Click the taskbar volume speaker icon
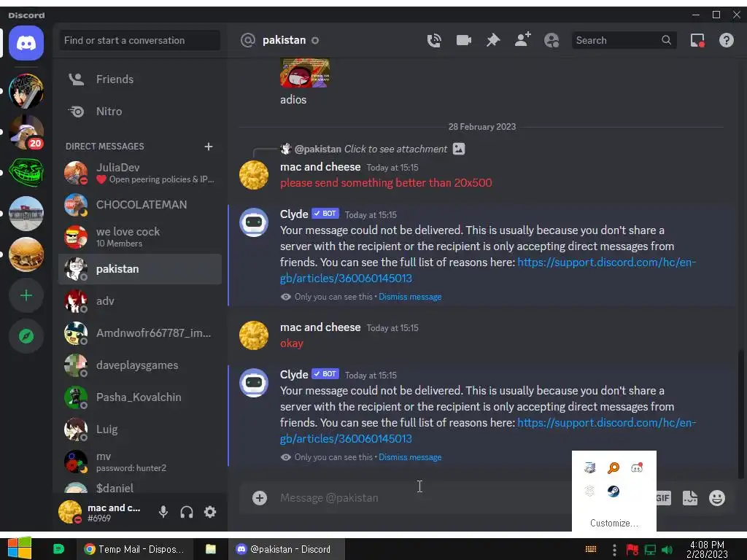This screenshot has height=560, width=747. 667,550
